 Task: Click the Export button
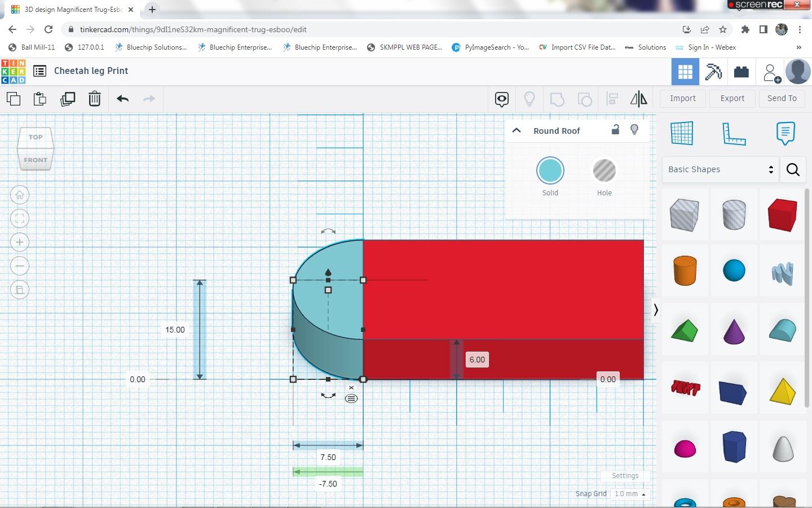tap(732, 99)
